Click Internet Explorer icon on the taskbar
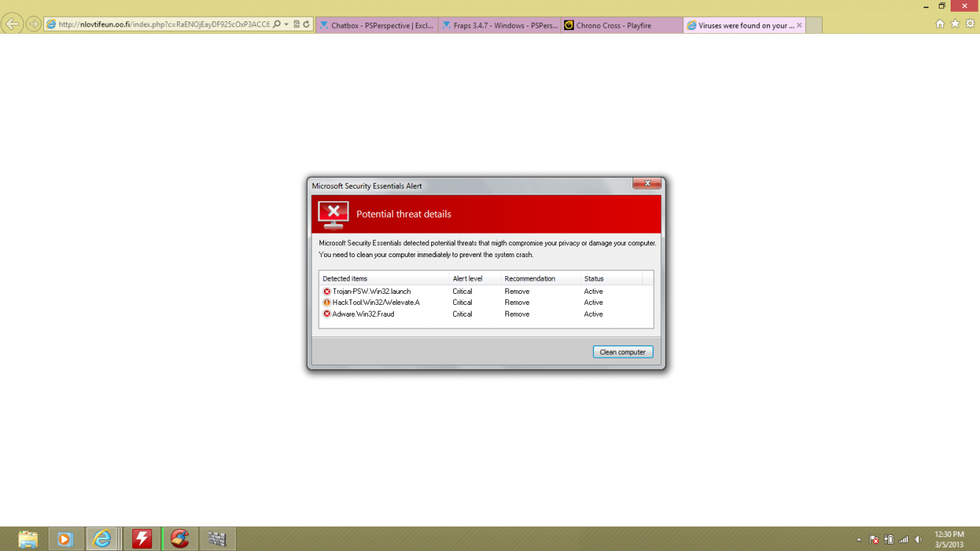The width and height of the screenshot is (980, 551). [x=103, y=539]
